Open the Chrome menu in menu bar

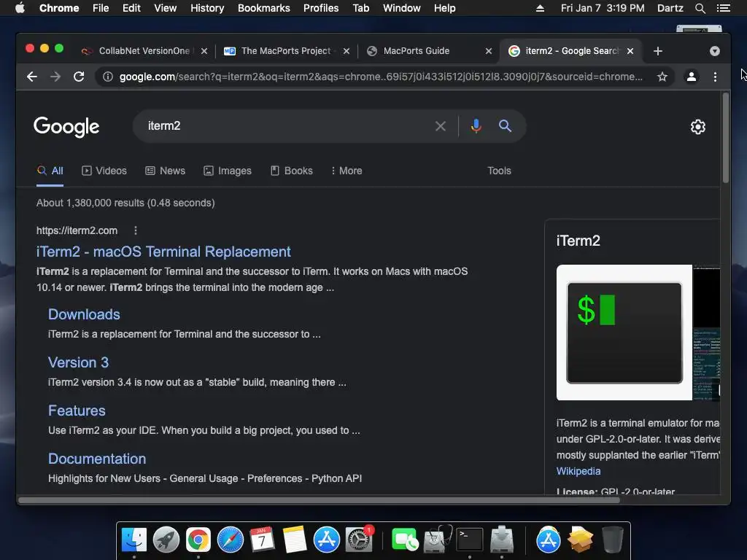(59, 8)
